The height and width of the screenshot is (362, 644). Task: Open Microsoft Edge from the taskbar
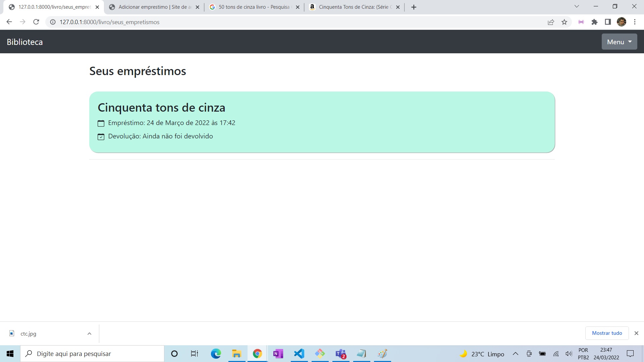[216, 354]
